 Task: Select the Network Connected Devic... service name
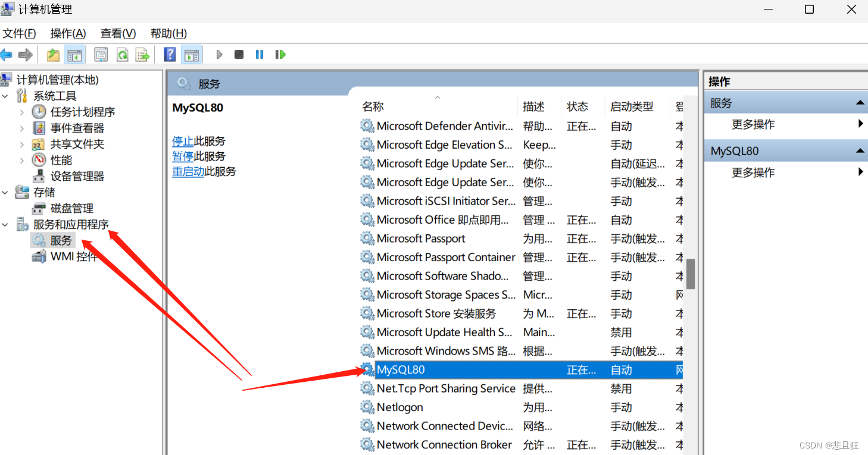point(445,426)
